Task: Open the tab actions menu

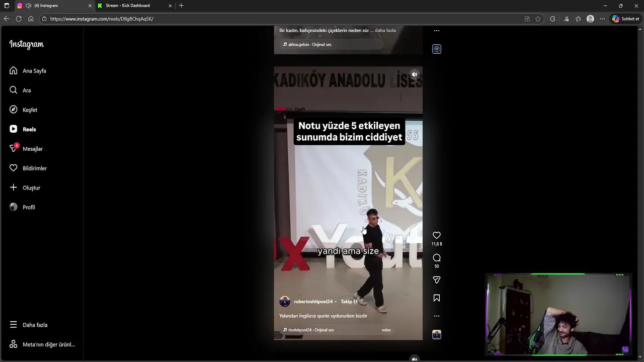Action: click(7, 6)
